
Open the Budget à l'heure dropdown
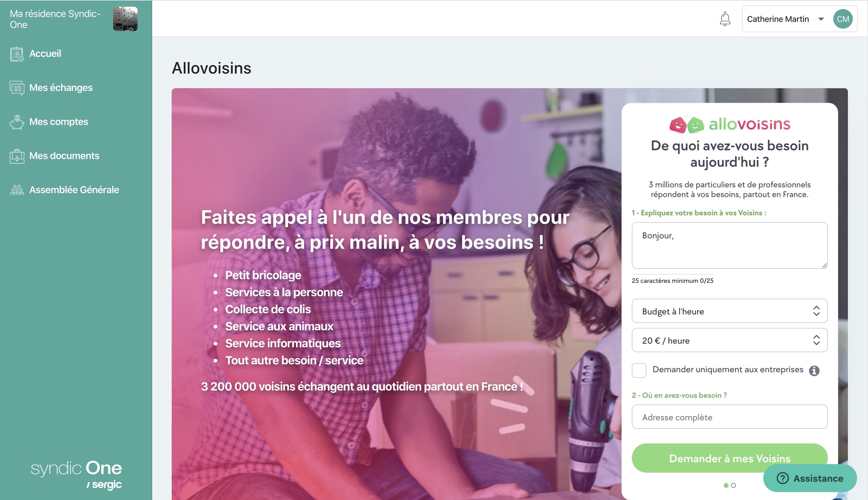(729, 311)
